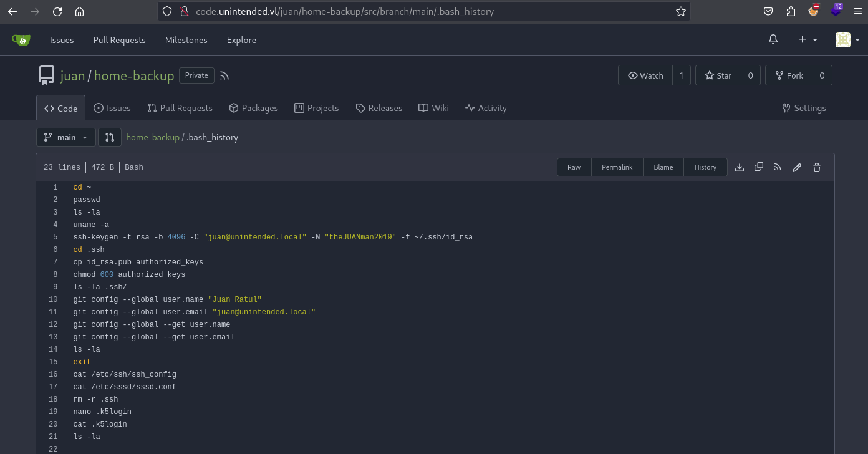Open the browser extensions puzzle icon
This screenshot has width=868, height=454.
[791, 11]
